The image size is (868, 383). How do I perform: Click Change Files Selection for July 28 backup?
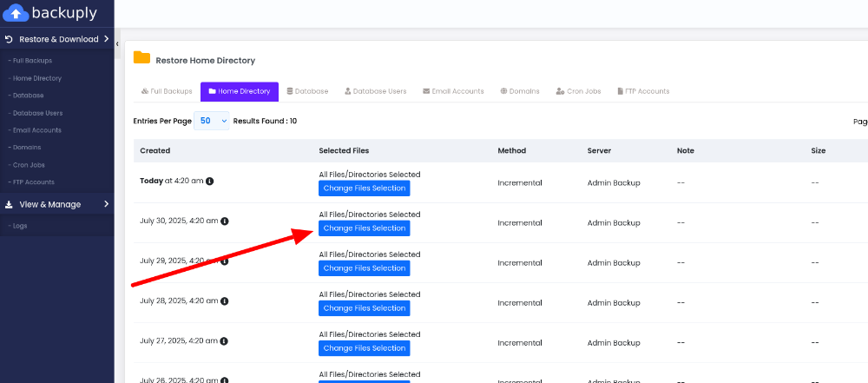[x=365, y=308]
